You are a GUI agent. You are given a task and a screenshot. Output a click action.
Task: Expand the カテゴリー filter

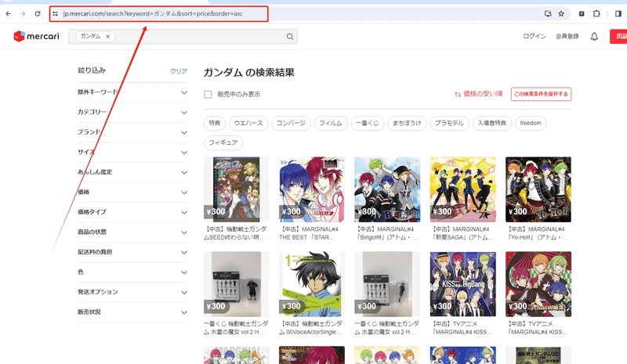[x=132, y=112]
